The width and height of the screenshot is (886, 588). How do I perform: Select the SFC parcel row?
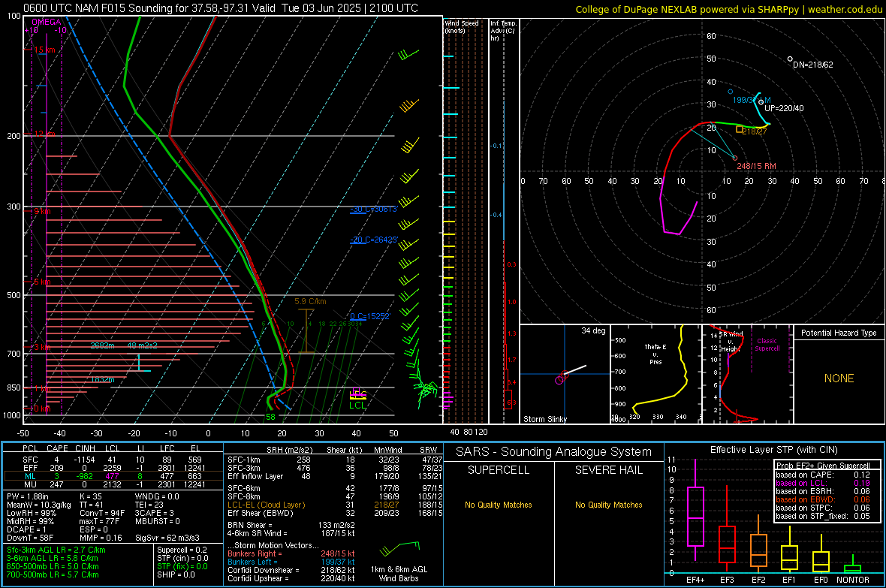[113, 460]
